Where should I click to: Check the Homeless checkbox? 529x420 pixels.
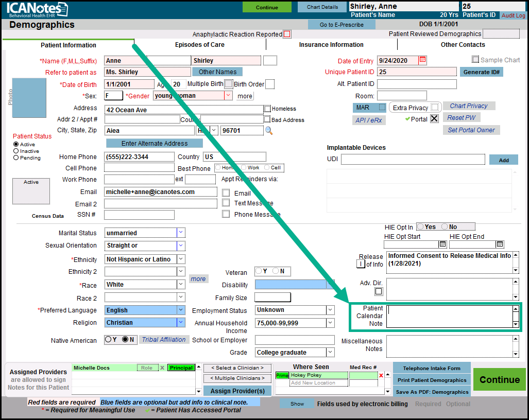(x=267, y=109)
